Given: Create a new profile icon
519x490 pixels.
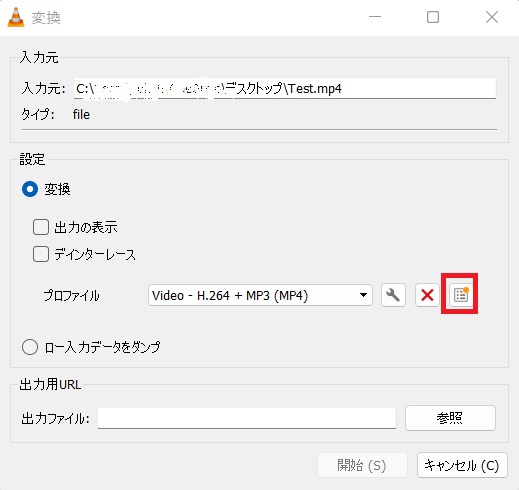Looking at the screenshot, I should click(461, 295).
